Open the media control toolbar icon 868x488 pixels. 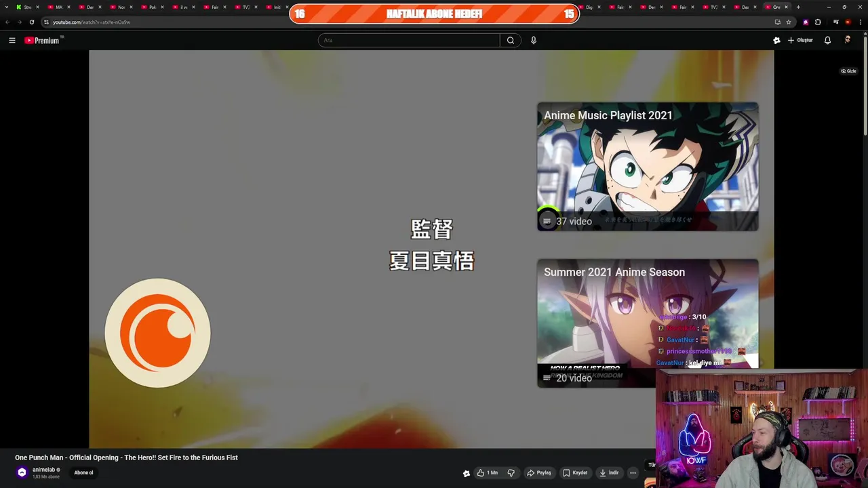tap(836, 22)
